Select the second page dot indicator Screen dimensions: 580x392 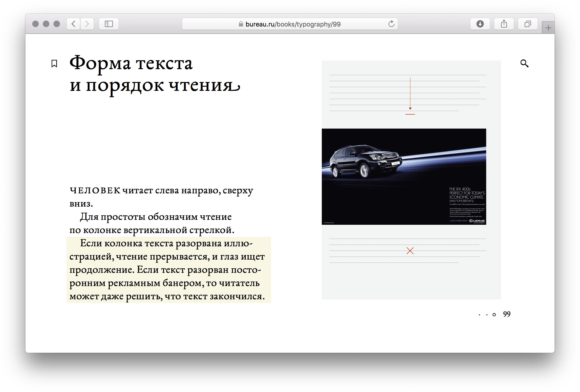coord(487,315)
